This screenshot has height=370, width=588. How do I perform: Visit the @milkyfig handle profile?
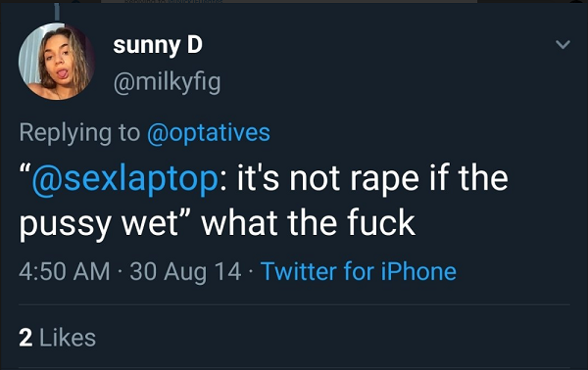pos(167,82)
